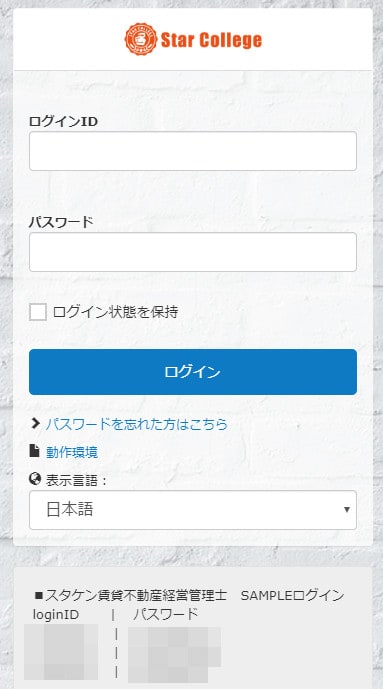Focus the ログインID input field
This screenshot has height=689, width=383.
coord(193,151)
